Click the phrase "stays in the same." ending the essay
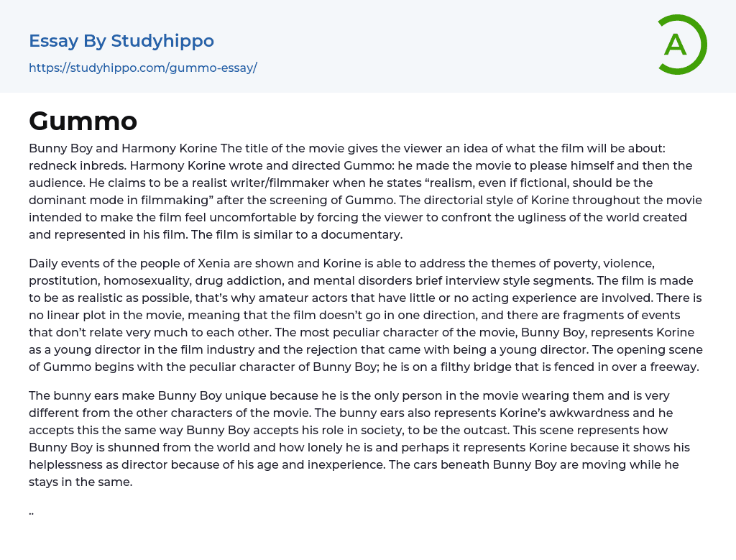This screenshot has width=736, height=560. tap(80, 482)
